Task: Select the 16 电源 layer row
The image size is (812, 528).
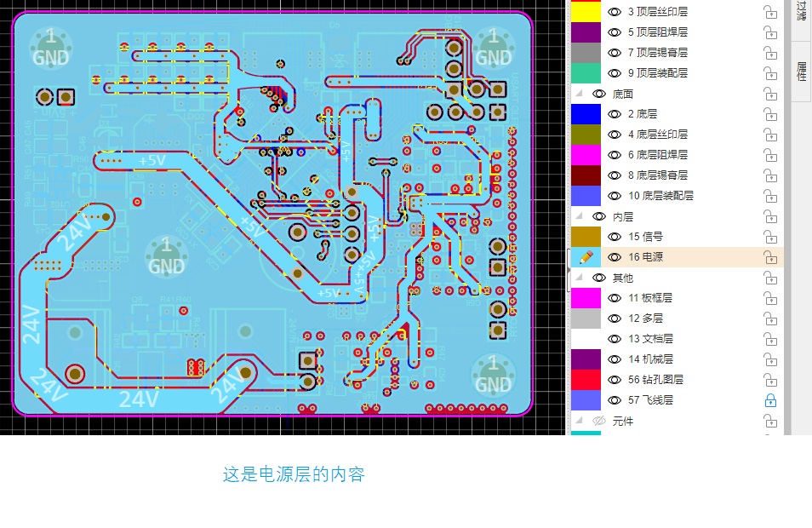Action: (x=677, y=257)
